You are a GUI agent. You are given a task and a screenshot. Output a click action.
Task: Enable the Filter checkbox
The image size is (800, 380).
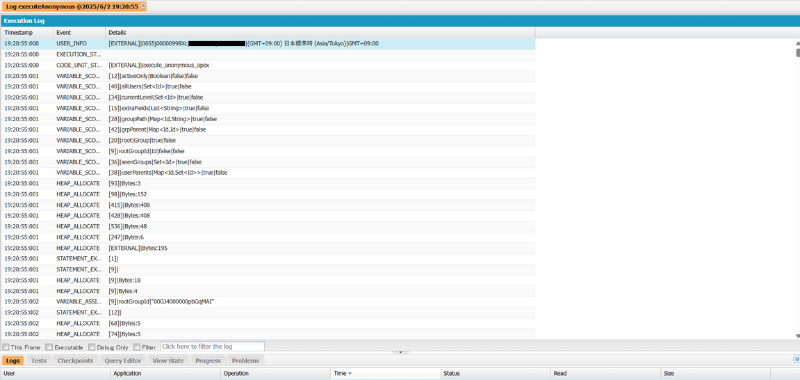(137, 347)
